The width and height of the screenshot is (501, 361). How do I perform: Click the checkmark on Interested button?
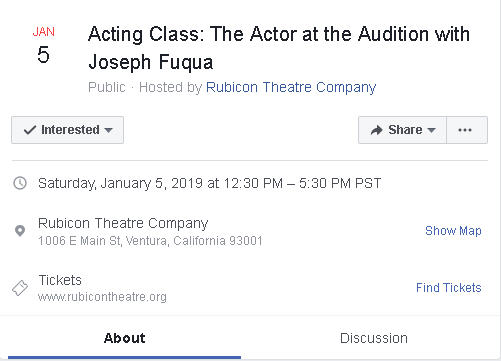[x=30, y=130]
